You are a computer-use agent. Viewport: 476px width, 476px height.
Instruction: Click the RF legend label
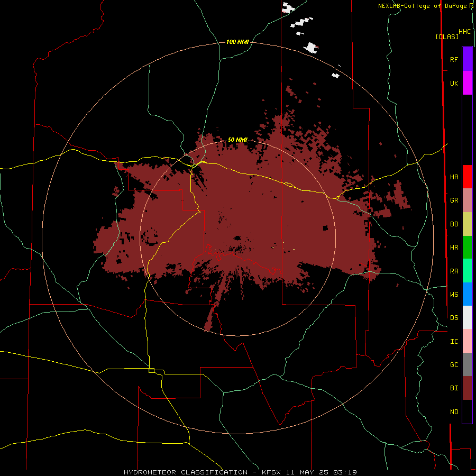coord(454,59)
